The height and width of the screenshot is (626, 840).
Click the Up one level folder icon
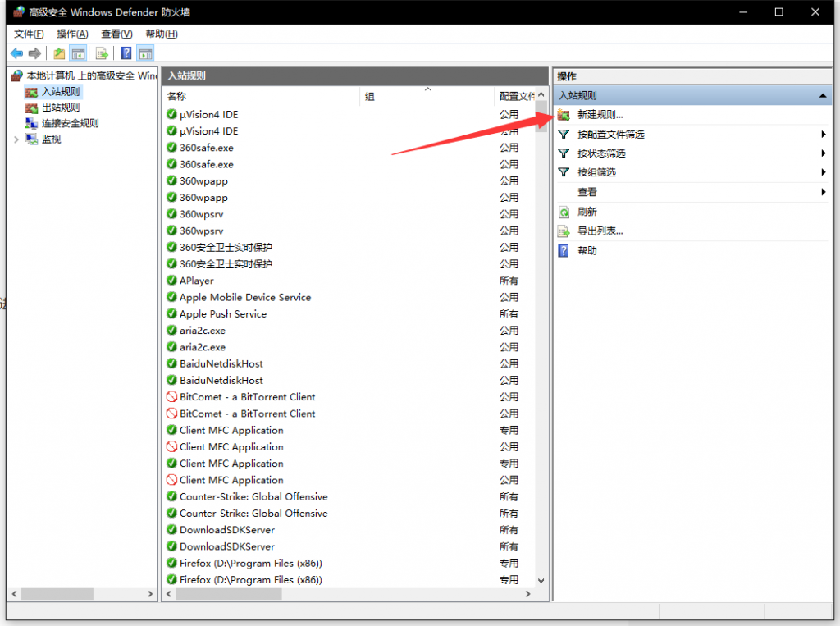coord(59,53)
